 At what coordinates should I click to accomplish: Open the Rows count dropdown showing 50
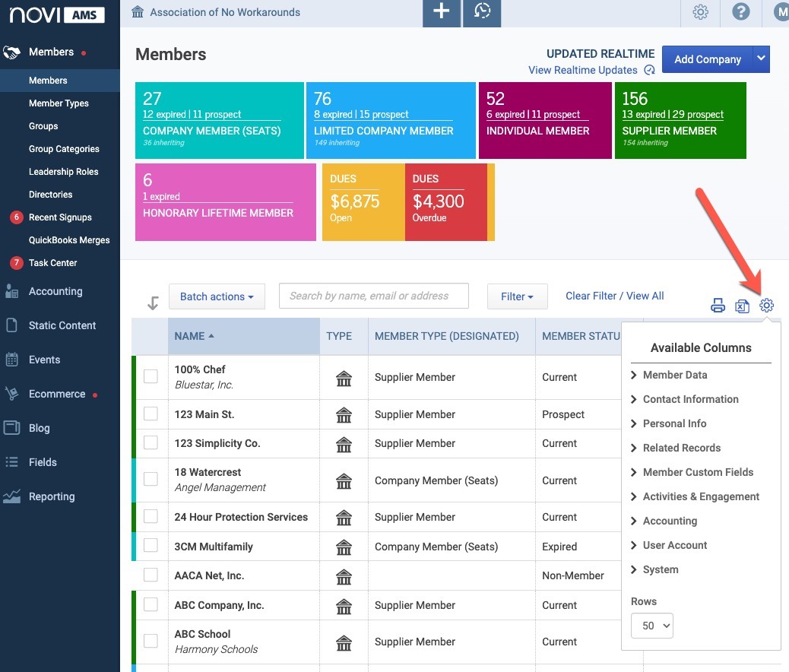652,626
